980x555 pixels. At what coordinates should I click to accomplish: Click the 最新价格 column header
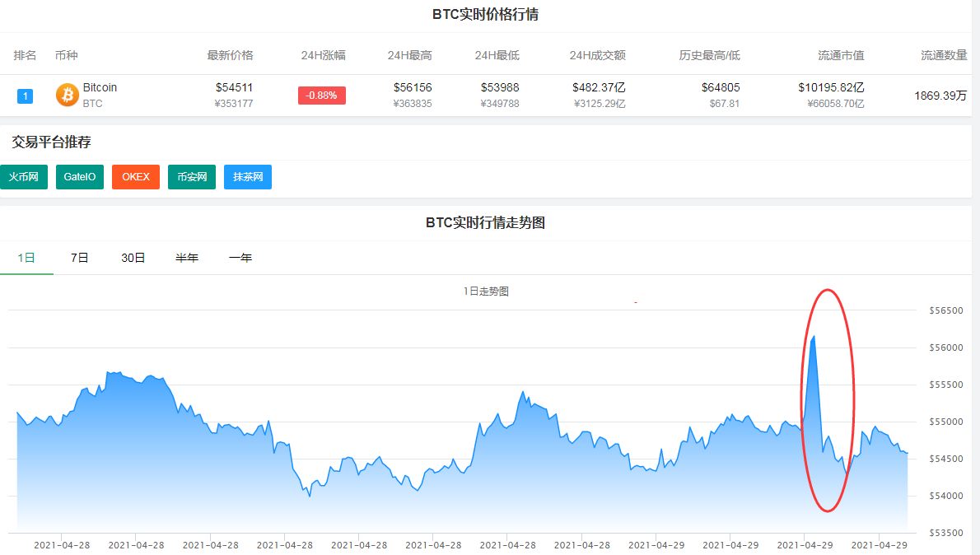pos(230,55)
